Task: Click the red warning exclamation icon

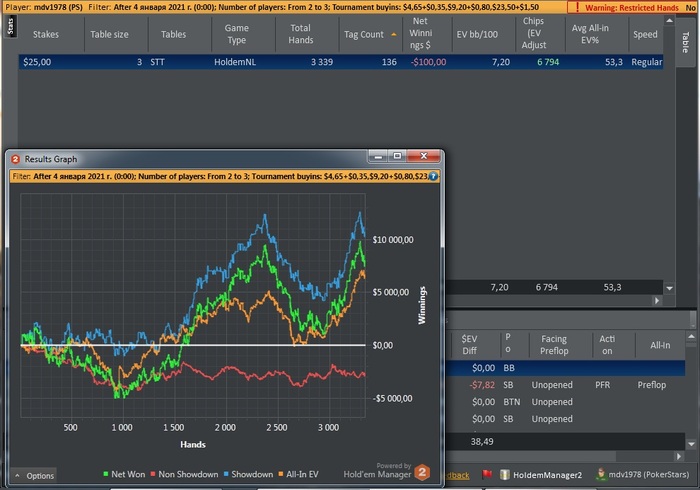Action: click(577, 7)
